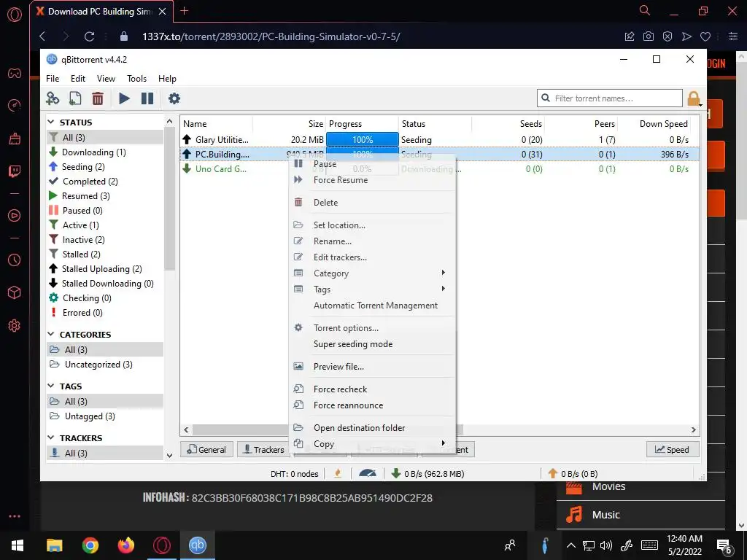The image size is (747, 560).
Task: Collapse the TAGS section
Action: (52, 386)
